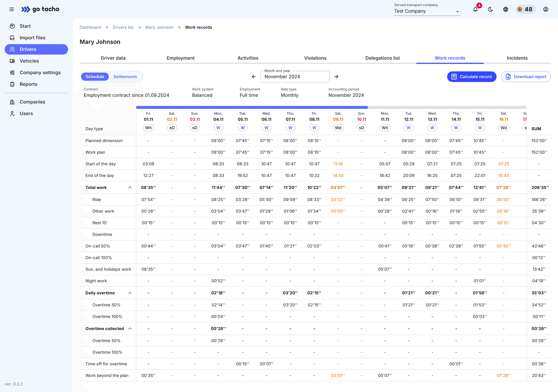The height and width of the screenshot is (392, 558).
Task: Open Users in sidebar
Action: coord(36,114)
